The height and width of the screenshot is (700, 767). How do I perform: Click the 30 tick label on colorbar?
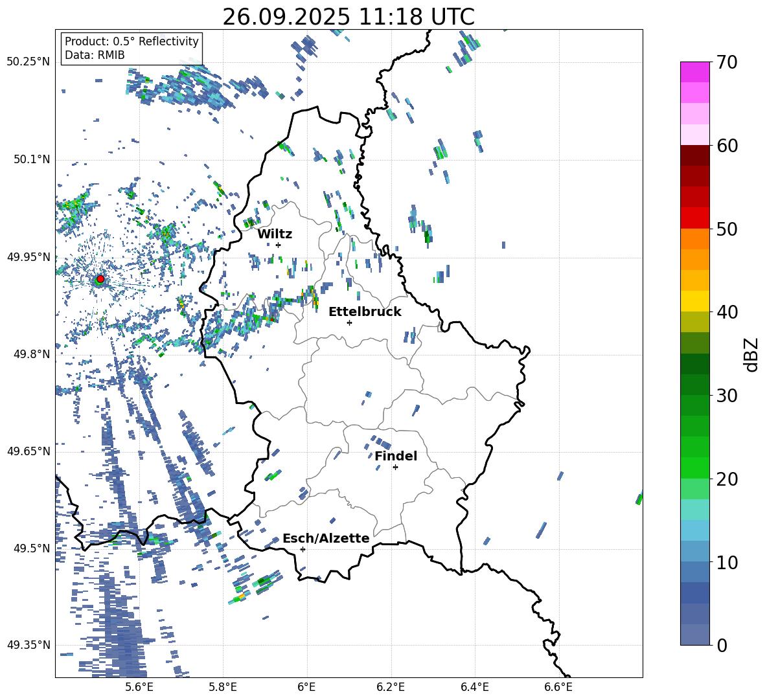pyautogui.click(x=727, y=396)
